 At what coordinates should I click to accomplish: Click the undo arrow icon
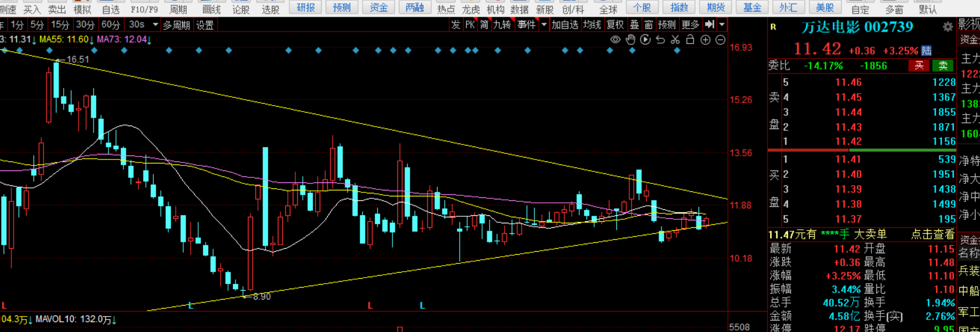[x=660, y=40]
